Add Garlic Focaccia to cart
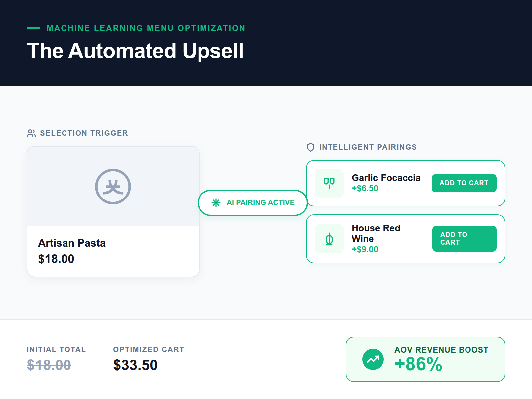 click(464, 183)
